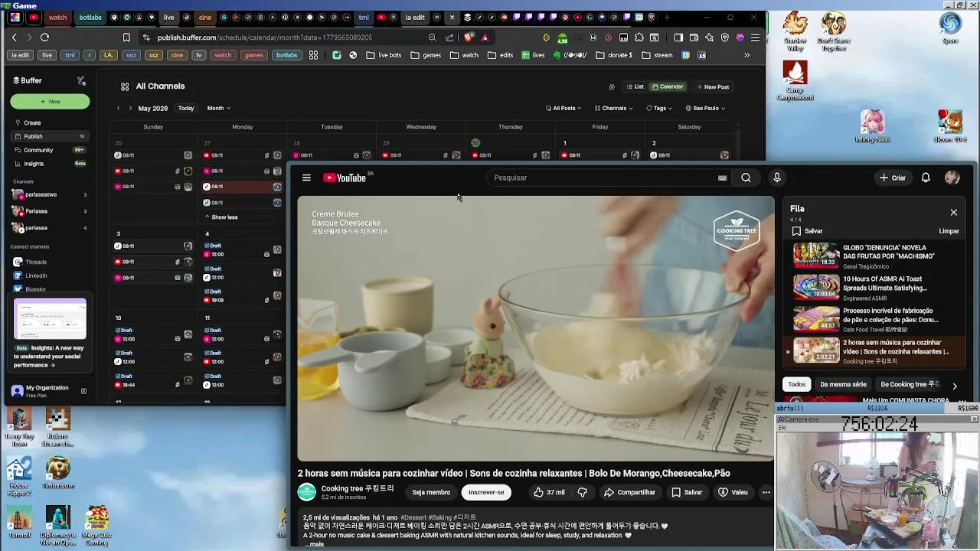The width and height of the screenshot is (980, 551).
Task: Open the browser's main menu icon
Action: click(755, 37)
